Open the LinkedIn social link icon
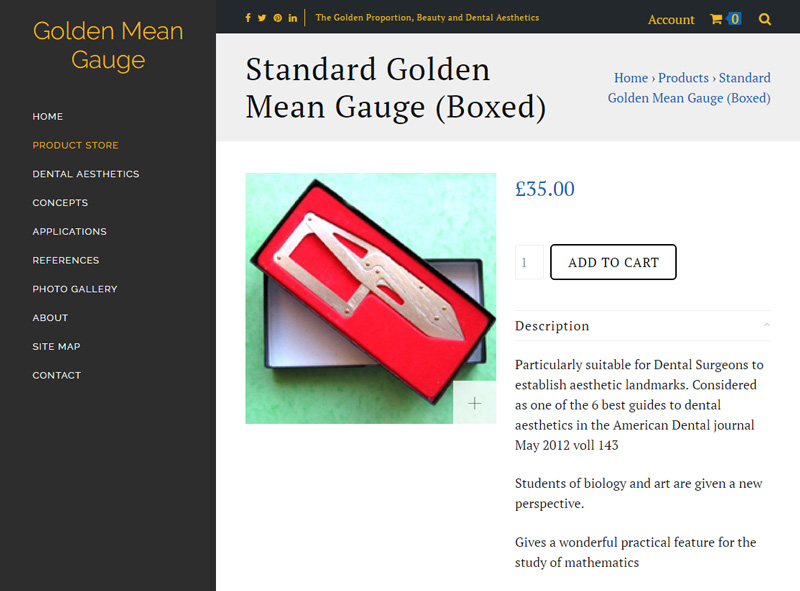The image size is (800, 591). coord(292,18)
